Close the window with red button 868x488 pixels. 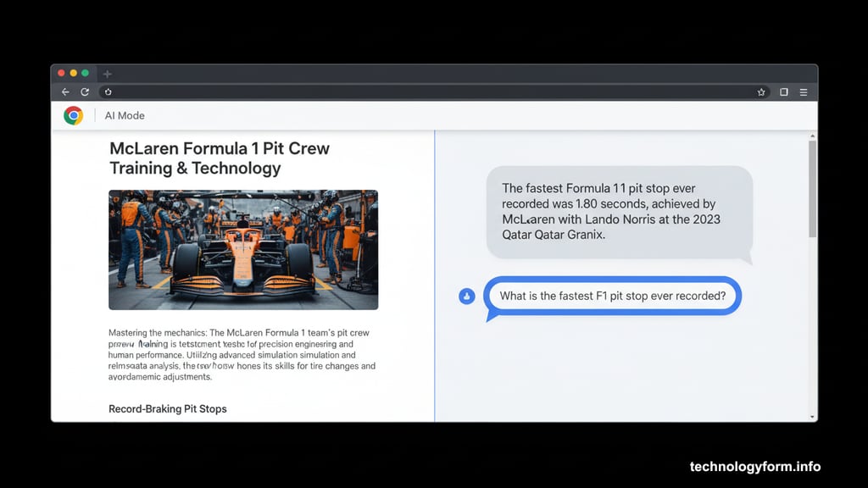pyautogui.click(x=61, y=73)
